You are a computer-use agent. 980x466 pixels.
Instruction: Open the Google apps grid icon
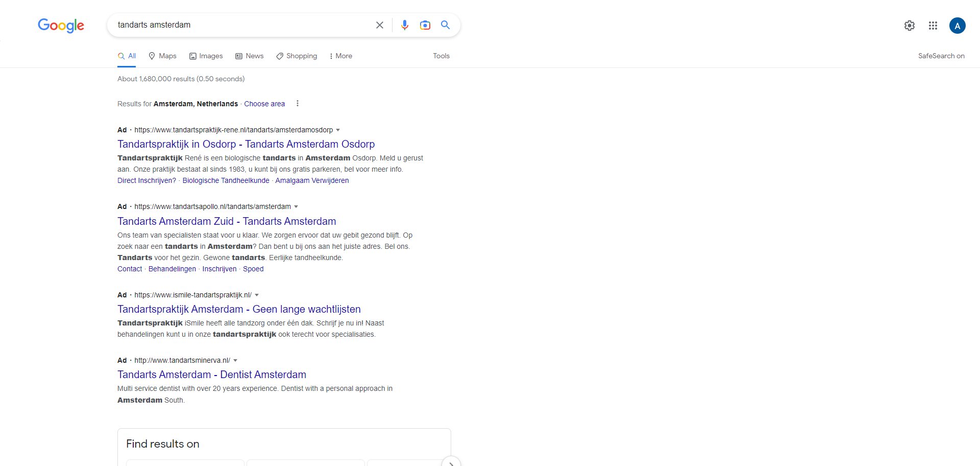click(933, 26)
